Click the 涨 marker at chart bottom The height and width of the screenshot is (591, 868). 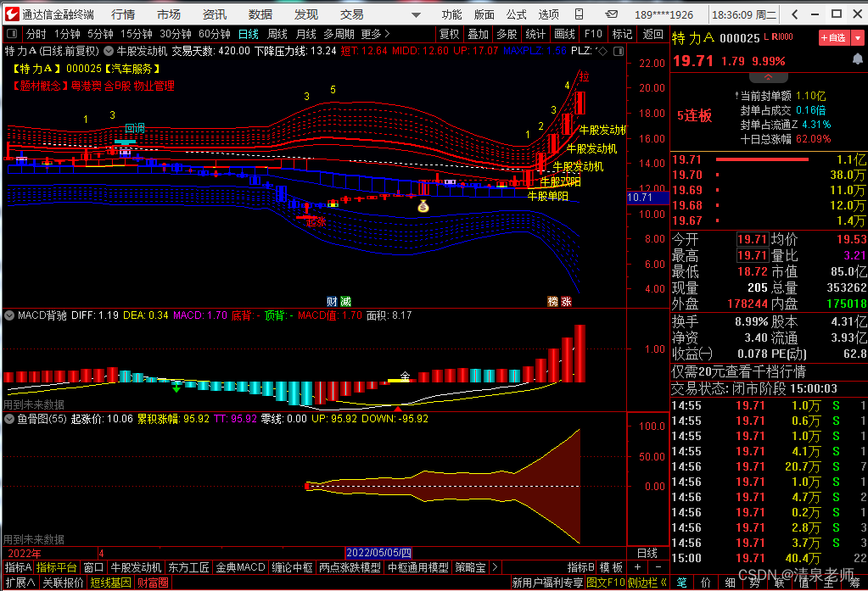(566, 302)
